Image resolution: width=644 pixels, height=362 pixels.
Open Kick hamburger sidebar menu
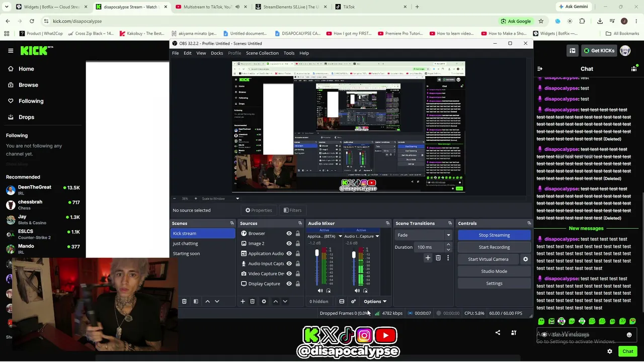pyautogui.click(x=11, y=50)
